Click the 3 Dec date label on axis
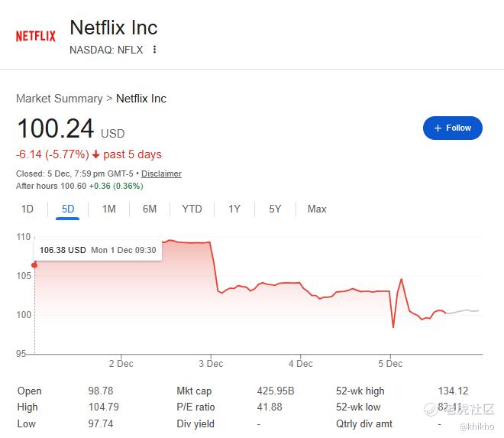This screenshot has width=504, height=438. (x=211, y=363)
